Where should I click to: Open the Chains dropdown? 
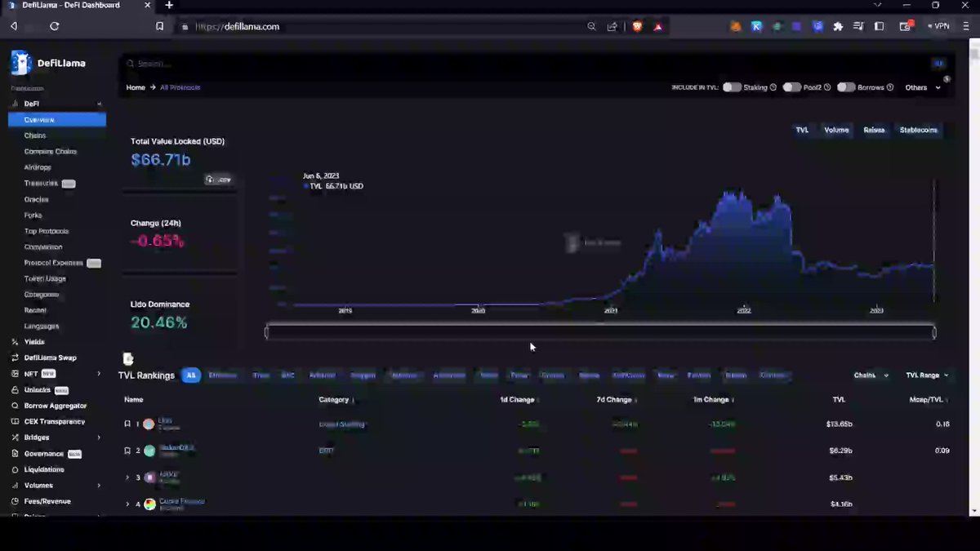click(x=871, y=375)
